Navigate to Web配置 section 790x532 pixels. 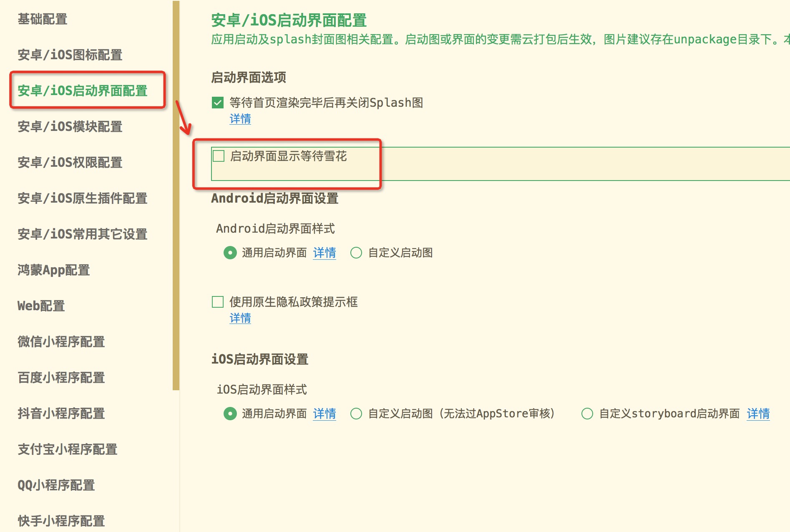[x=41, y=306]
